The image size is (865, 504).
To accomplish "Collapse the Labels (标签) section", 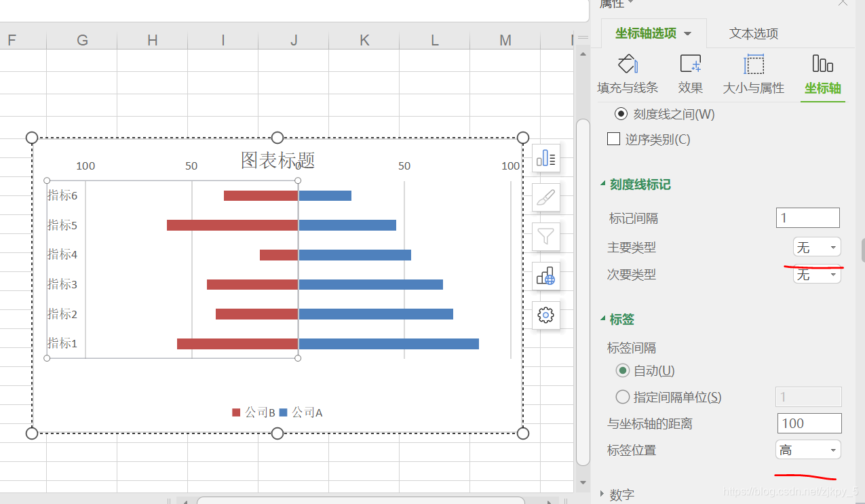I will 603,319.
